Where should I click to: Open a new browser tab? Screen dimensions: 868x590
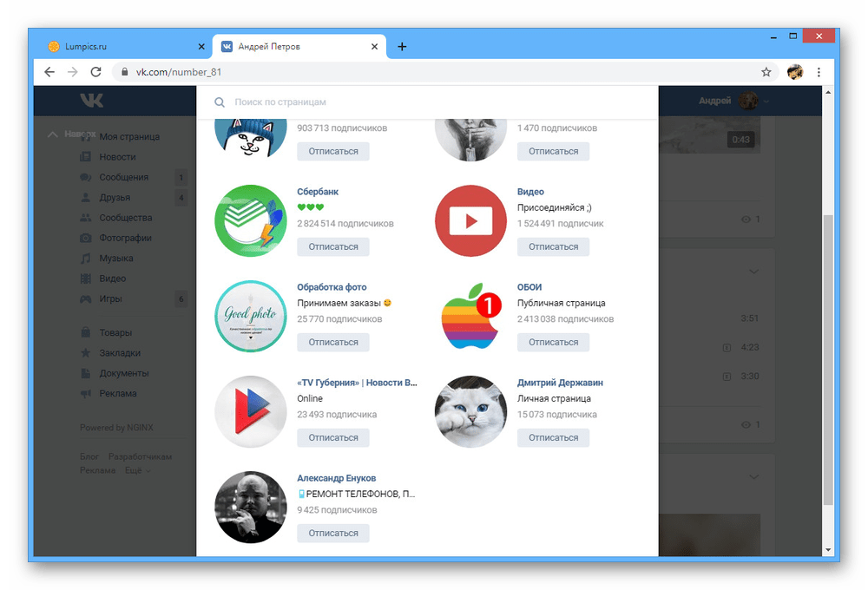[x=402, y=47]
